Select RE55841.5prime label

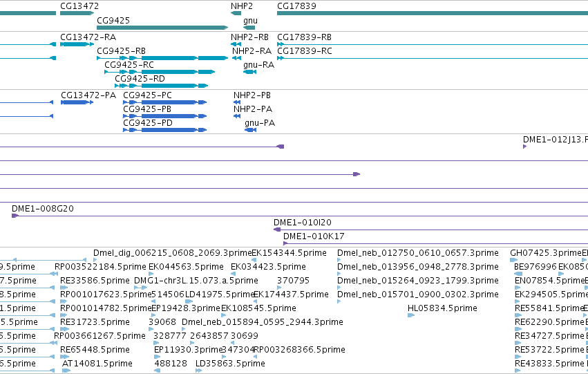549,308
